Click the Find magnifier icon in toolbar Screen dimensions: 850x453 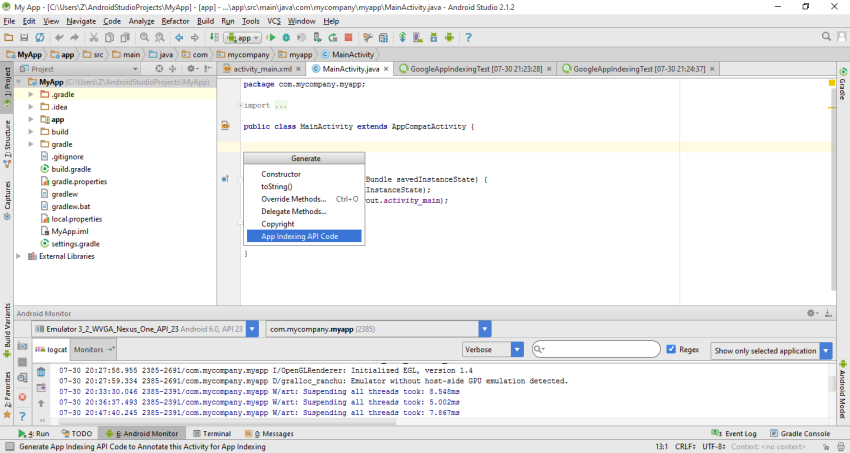click(144, 37)
